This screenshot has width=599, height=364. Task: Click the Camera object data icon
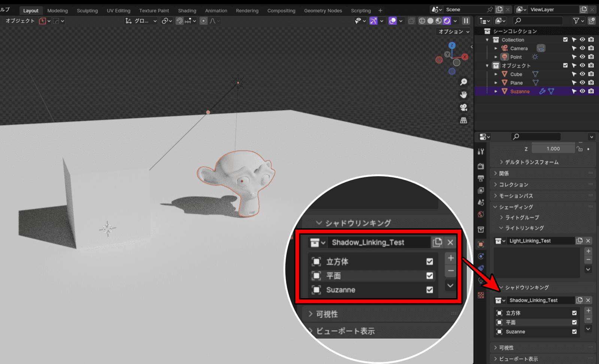coord(541,48)
